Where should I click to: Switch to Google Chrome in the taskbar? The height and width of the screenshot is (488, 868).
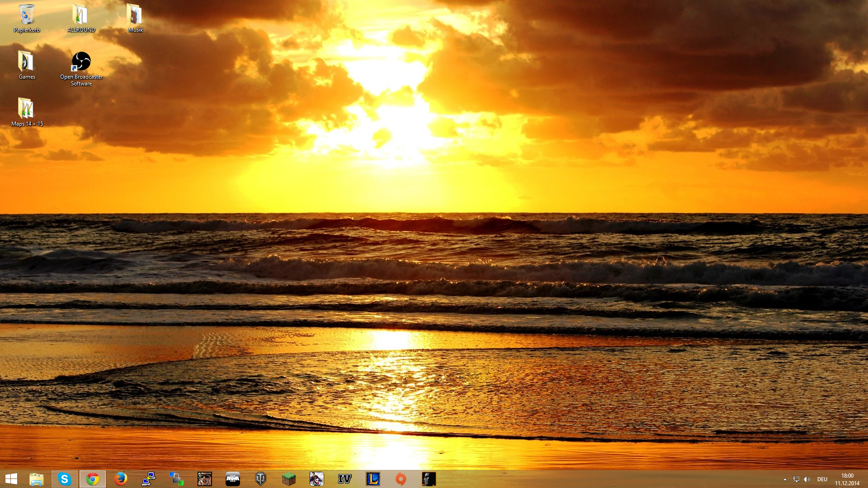click(93, 479)
